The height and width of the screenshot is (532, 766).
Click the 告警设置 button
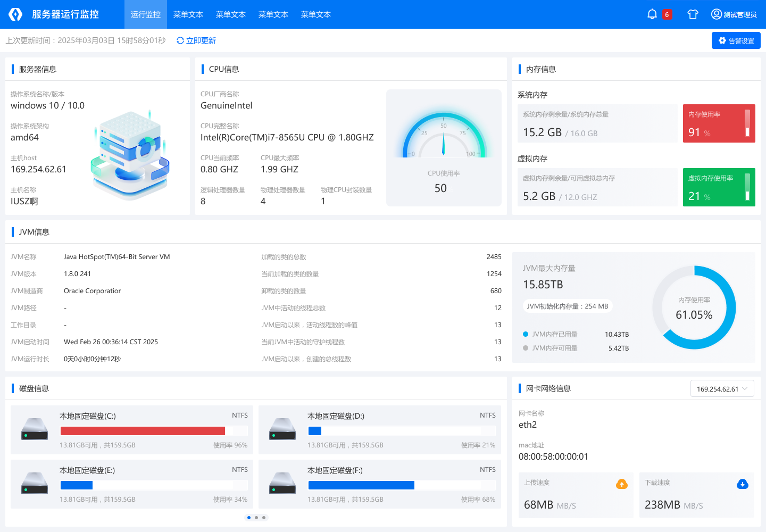736,40
